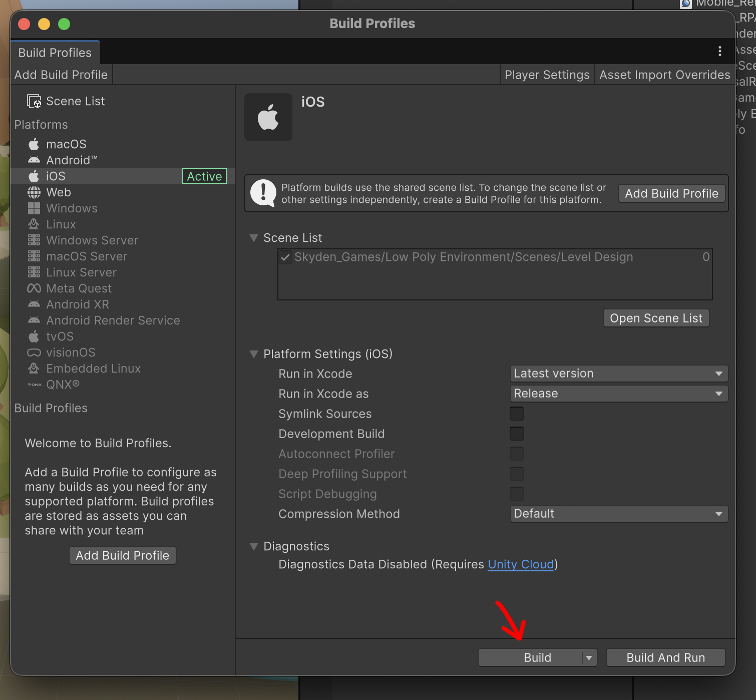Image resolution: width=756 pixels, height=700 pixels.
Task: Click the large iOS Apple header icon
Action: click(x=268, y=117)
